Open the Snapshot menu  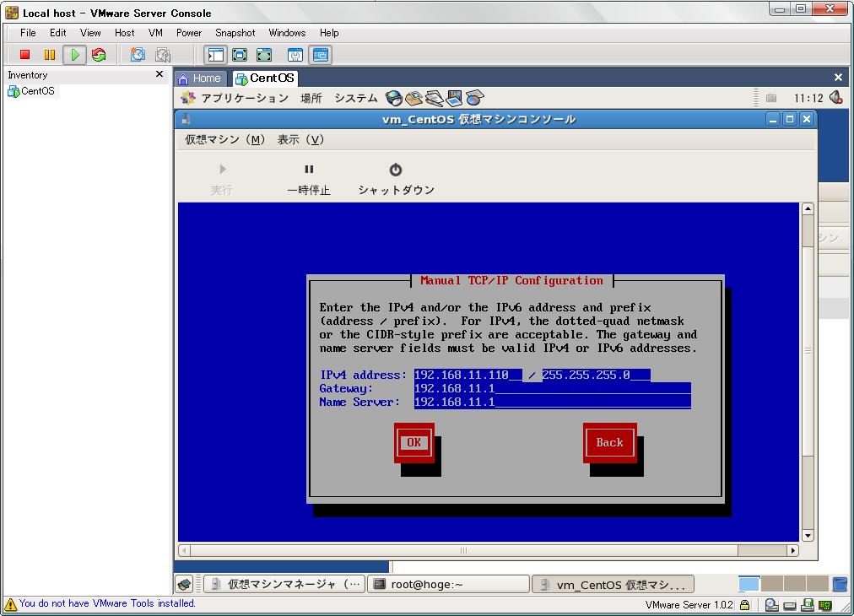[235, 33]
